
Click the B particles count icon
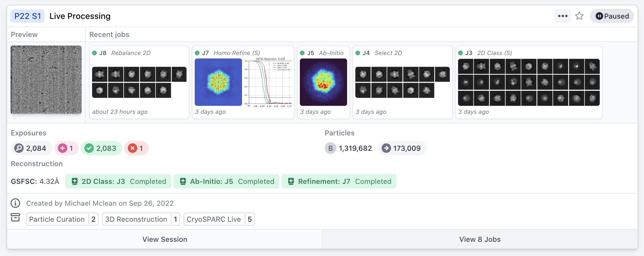click(x=331, y=148)
